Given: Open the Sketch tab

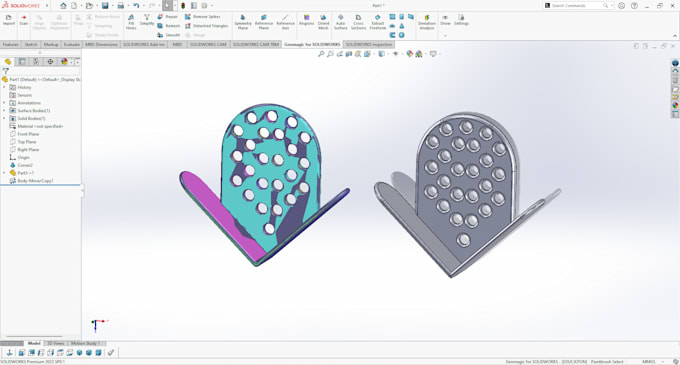Looking at the screenshot, I should 31,45.
